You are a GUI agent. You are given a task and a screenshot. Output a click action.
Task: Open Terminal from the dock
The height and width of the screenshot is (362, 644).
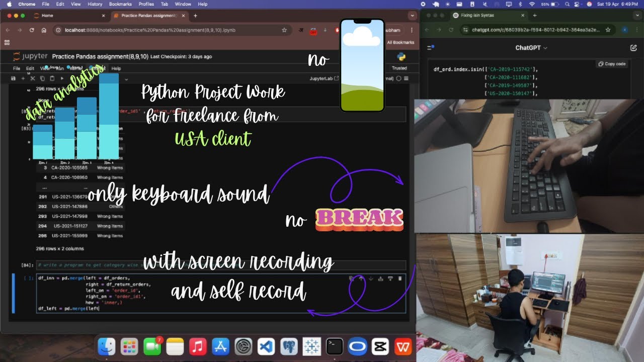pos(335,346)
